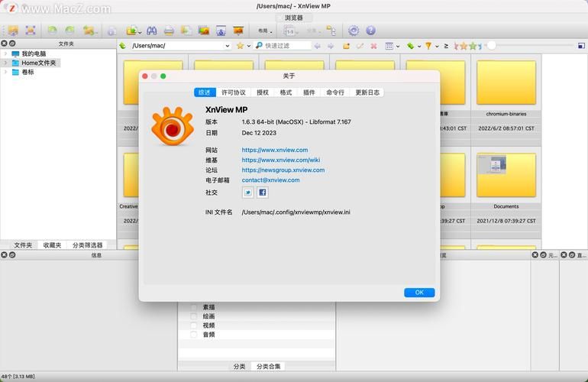The image size is (588, 382).
Task: Switch to the 格式 tab
Action: point(286,92)
